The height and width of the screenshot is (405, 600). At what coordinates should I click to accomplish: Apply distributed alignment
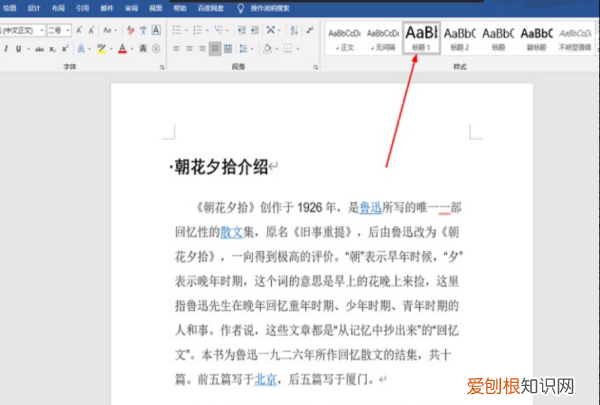click(228, 49)
